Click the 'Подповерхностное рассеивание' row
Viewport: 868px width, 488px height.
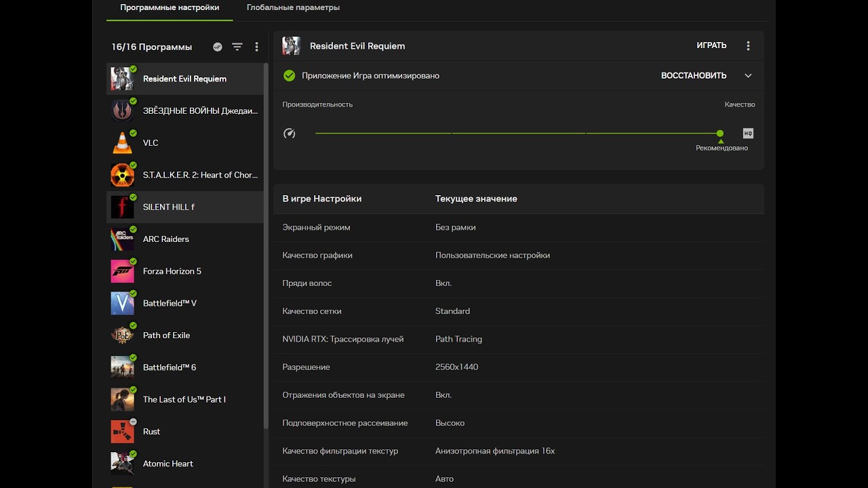tap(519, 423)
